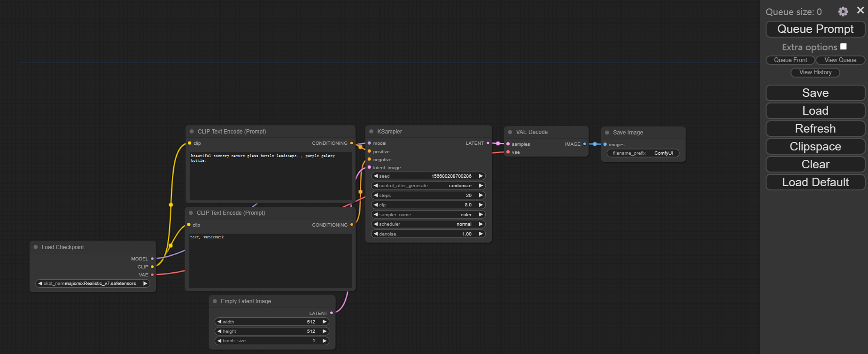
Task: Decrease cfg with left arrow
Action: 376,205
